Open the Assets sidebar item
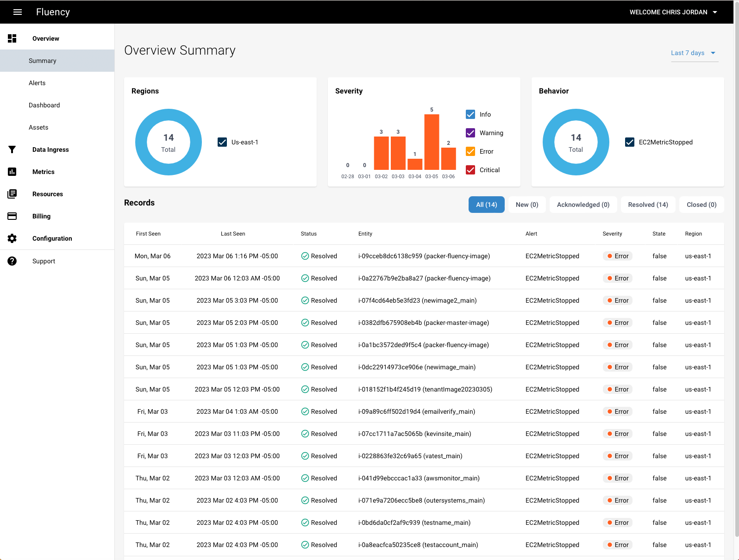 tap(57, 127)
